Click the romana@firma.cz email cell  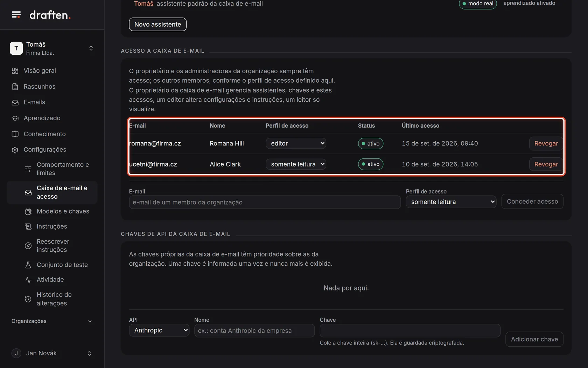(x=155, y=143)
